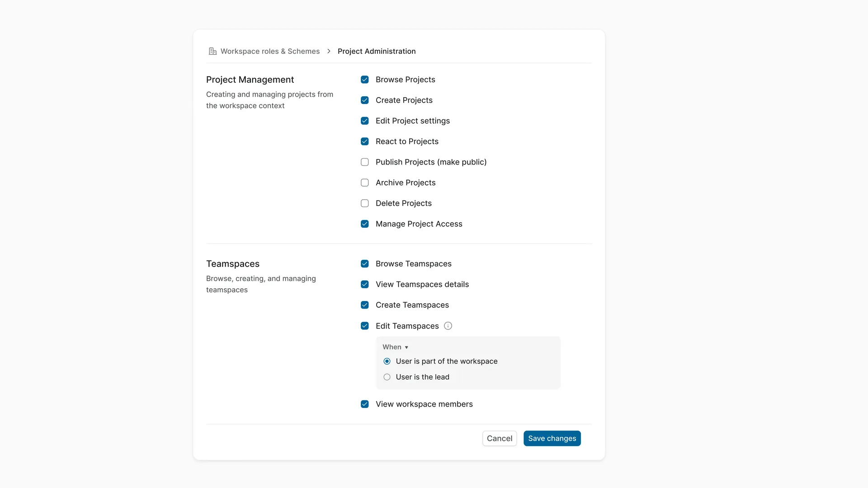The image size is (868, 488).
Task: Select User is the lead radio
Action: coord(387,377)
